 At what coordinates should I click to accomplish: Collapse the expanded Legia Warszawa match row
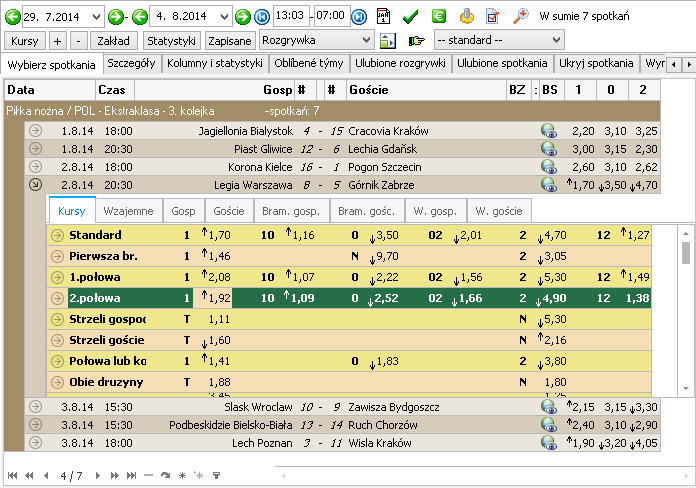(35, 185)
